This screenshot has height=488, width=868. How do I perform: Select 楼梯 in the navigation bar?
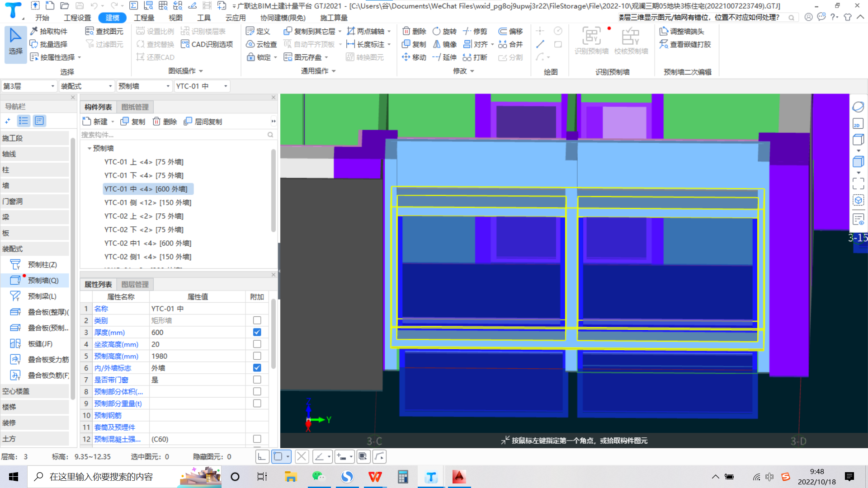35,407
